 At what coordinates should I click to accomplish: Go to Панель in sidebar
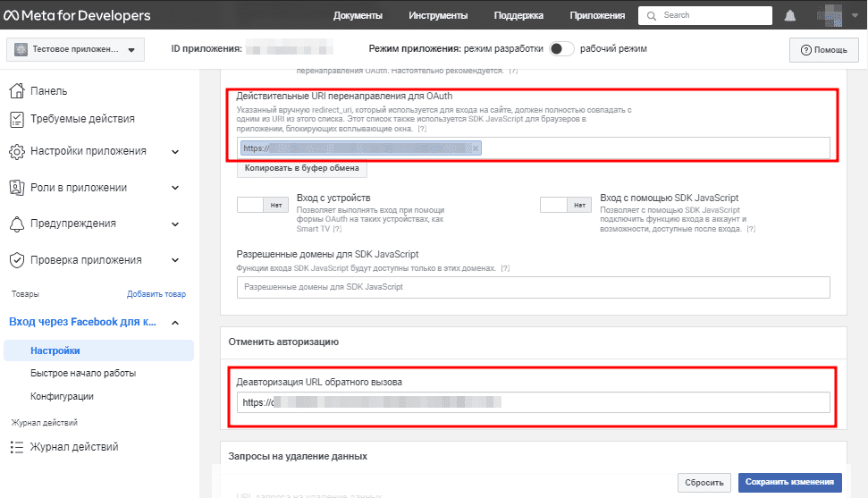point(48,91)
